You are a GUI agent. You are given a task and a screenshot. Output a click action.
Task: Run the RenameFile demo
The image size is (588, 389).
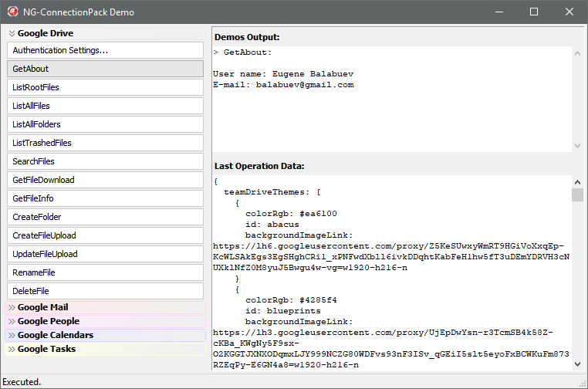click(x=106, y=272)
